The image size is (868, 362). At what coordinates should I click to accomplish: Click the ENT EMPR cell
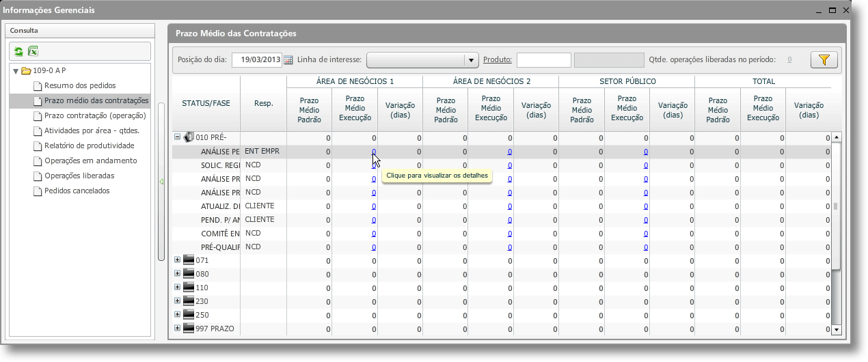click(x=262, y=151)
